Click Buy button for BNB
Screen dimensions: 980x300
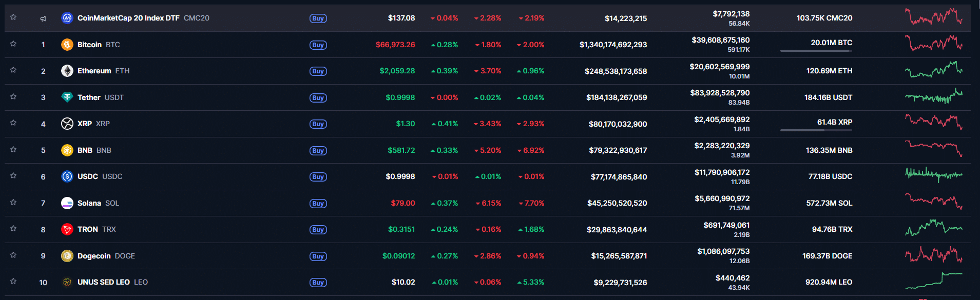(318, 151)
